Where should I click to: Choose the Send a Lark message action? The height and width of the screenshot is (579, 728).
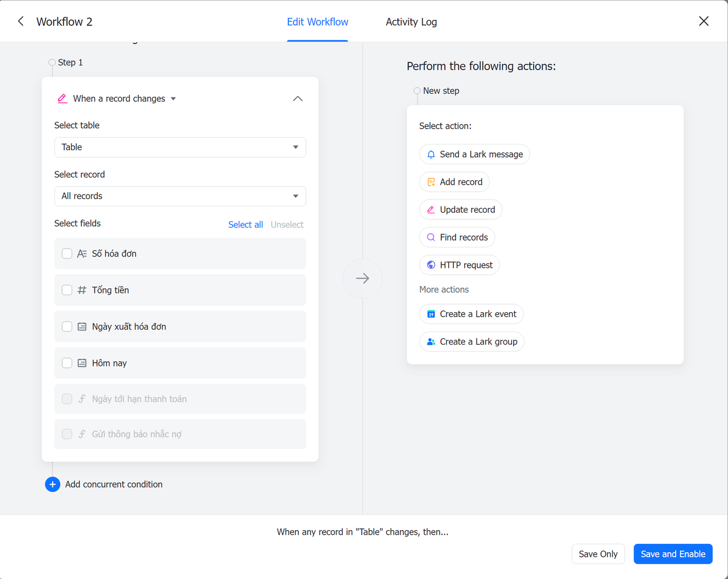pos(474,154)
